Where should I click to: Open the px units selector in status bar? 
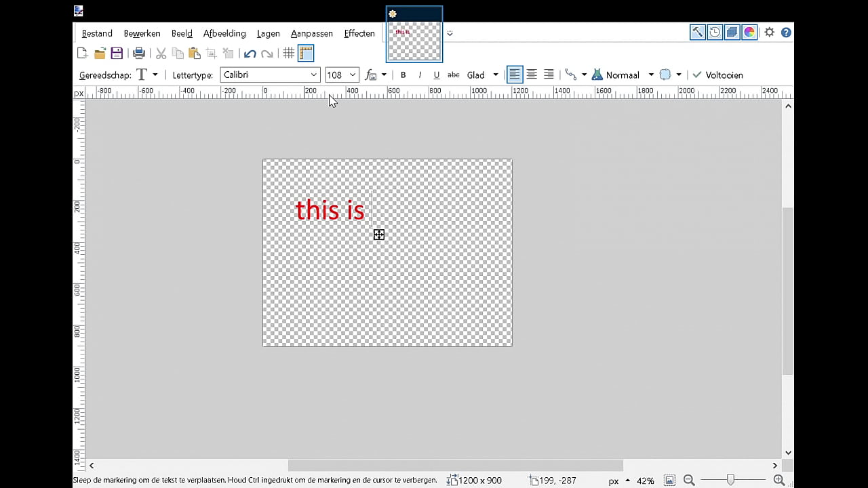[x=618, y=481]
